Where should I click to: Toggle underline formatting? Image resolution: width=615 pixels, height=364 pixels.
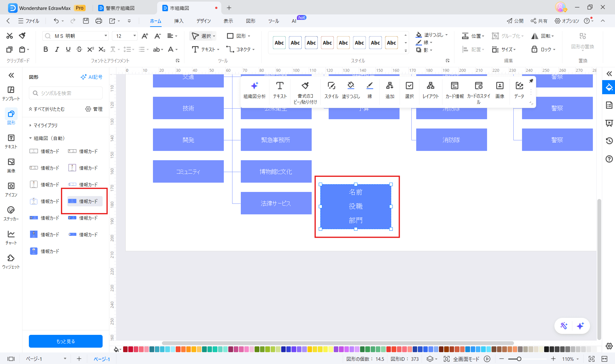click(x=68, y=49)
